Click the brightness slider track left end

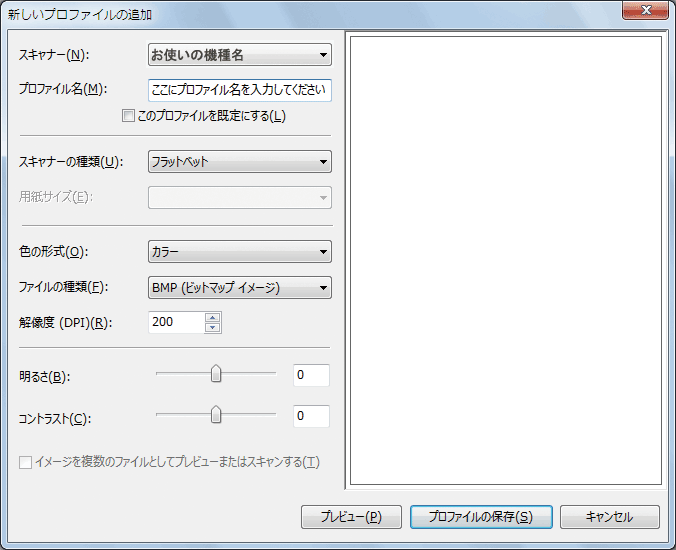click(160, 374)
